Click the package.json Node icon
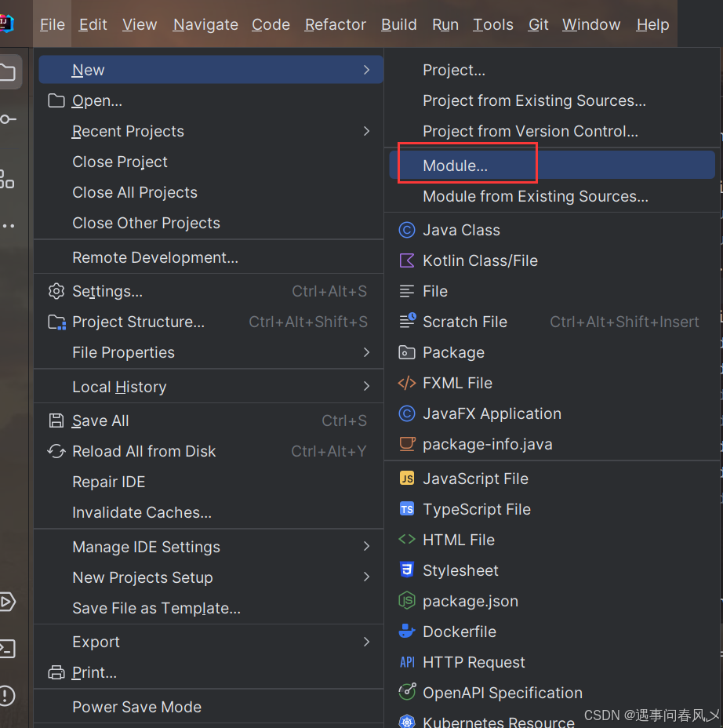The width and height of the screenshot is (723, 728). pyautogui.click(x=407, y=601)
